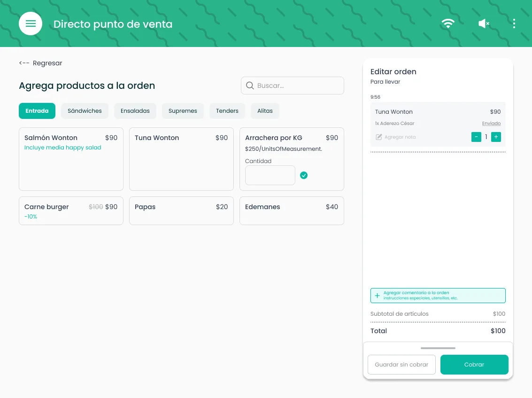The image size is (532, 398).
Task: Click the 9:56 order time
Action: (x=375, y=97)
